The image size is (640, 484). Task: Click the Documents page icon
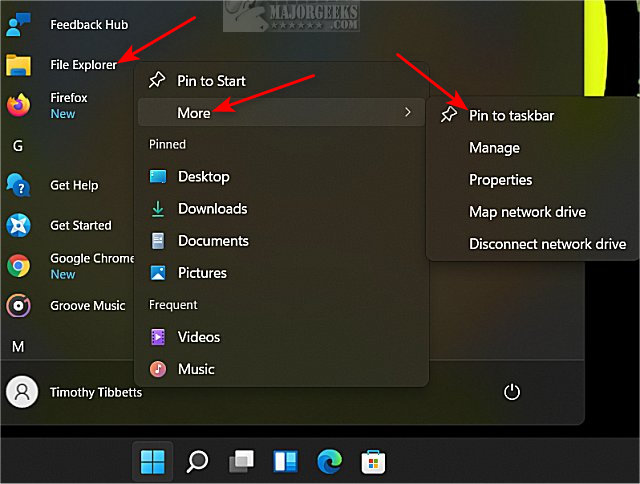[158, 241]
